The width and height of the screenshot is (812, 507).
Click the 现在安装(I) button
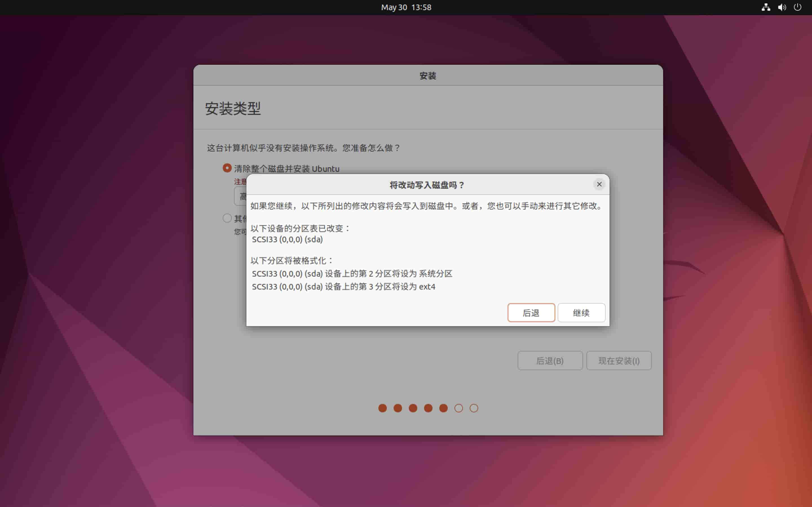619,361
